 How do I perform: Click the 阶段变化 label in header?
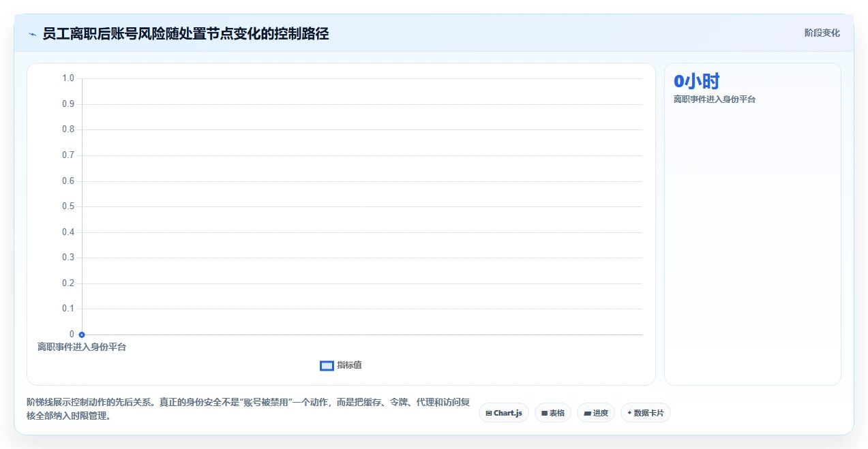[x=822, y=33]
